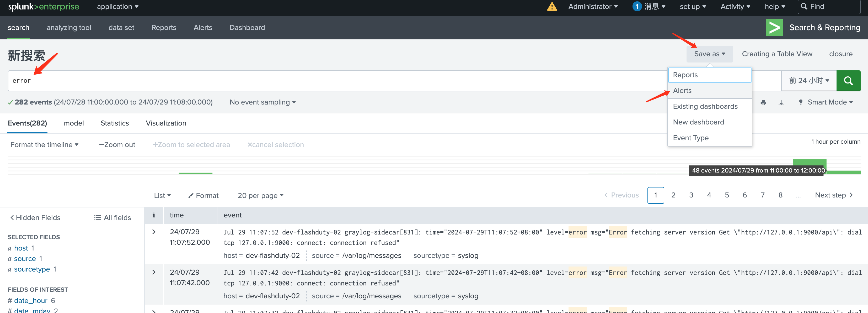Viewport: 868px width, 313px height.
Task: Click the model tab
Action: coord(74,123)
